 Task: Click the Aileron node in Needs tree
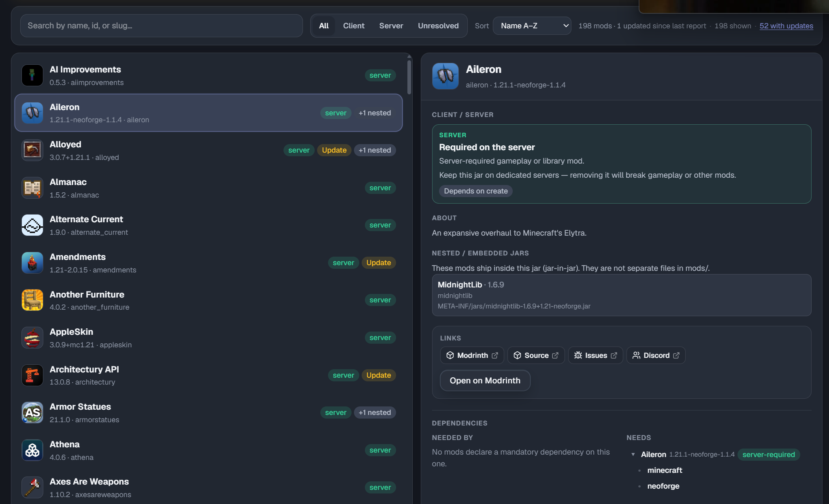click(x=653, y=455)
